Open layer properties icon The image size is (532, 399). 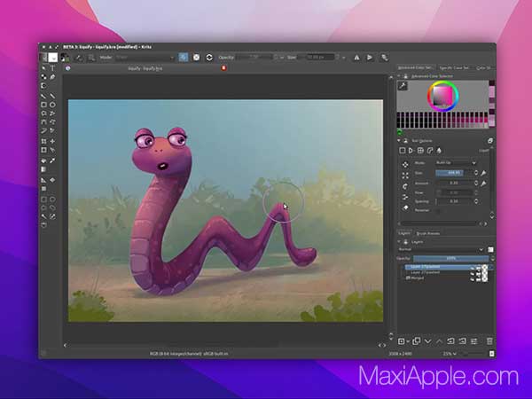[x=474, y=341]
